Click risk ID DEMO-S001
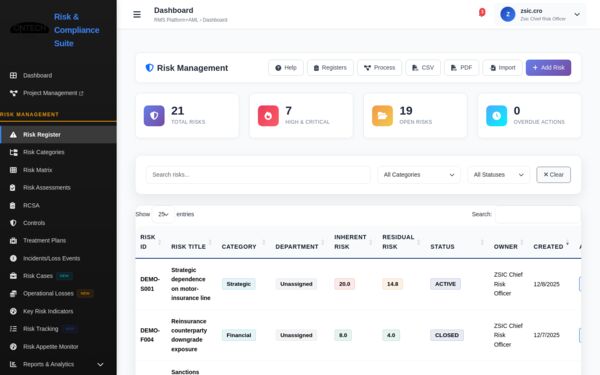 coord(150,284)
